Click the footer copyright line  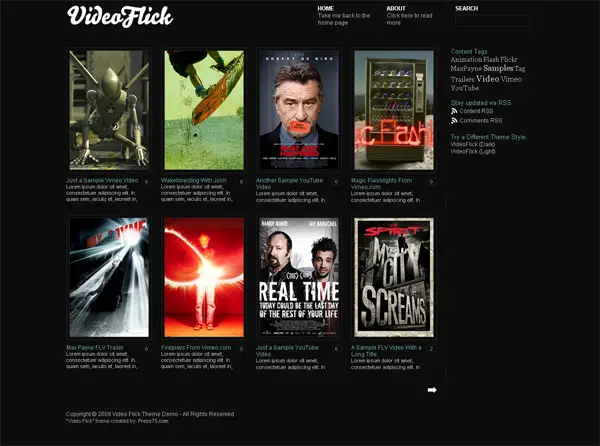pyautogui.click(x=150, y=414)
